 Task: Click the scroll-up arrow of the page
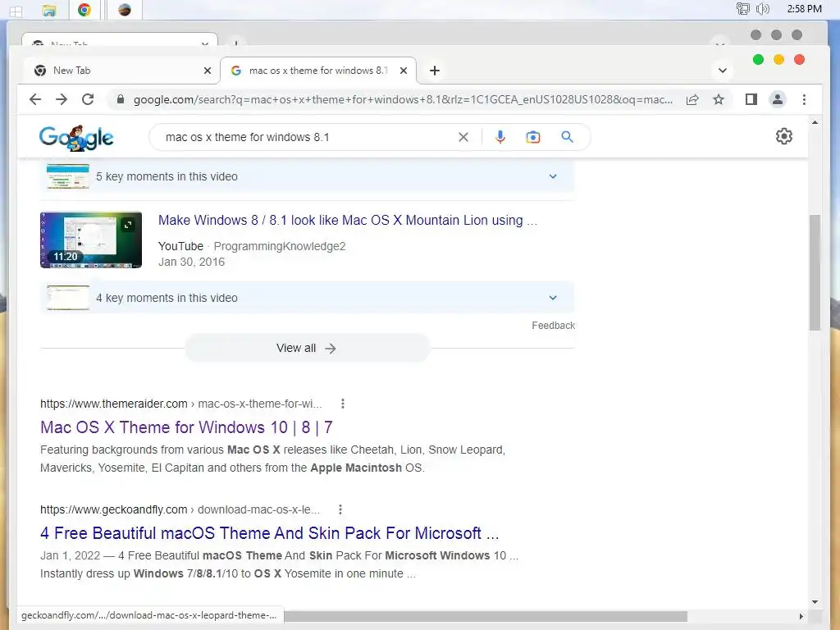[x=815, y=123]
